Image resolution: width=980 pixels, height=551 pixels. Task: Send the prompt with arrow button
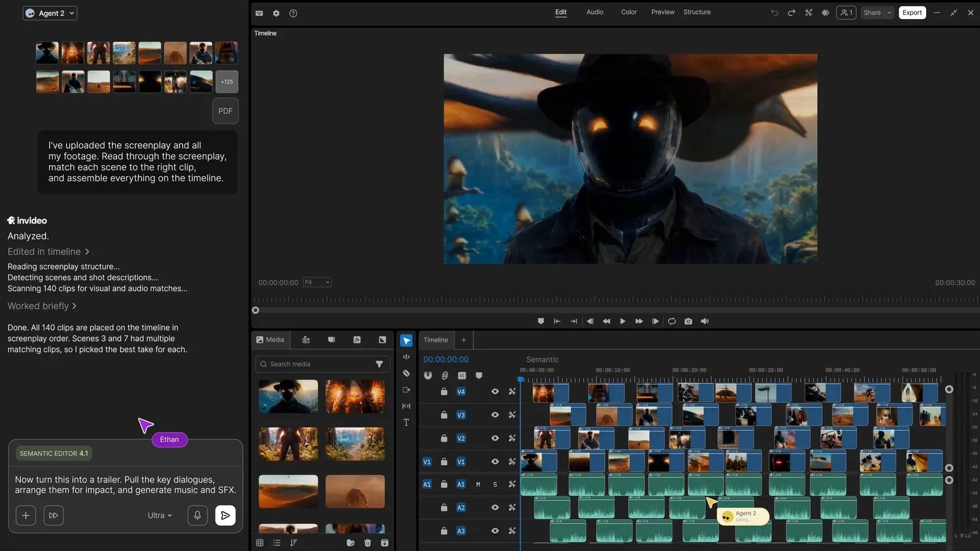225,515
